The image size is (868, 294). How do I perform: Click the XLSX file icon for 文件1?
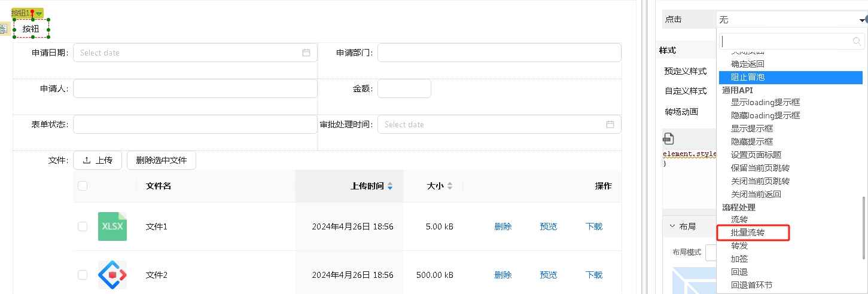tap(112, 226)
